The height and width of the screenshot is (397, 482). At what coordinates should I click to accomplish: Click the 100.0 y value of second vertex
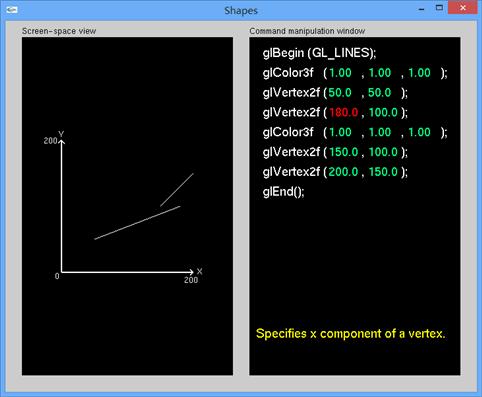click(383, 112)
